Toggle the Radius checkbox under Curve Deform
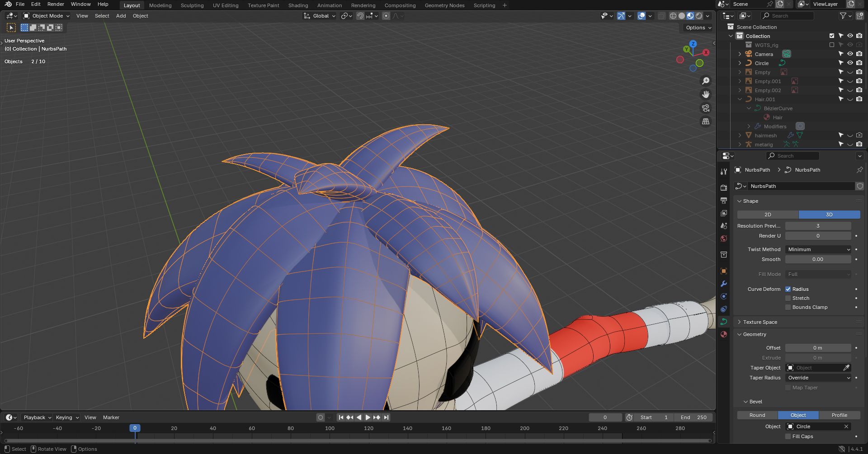This screenshot has width=868, height=454. 788,289
